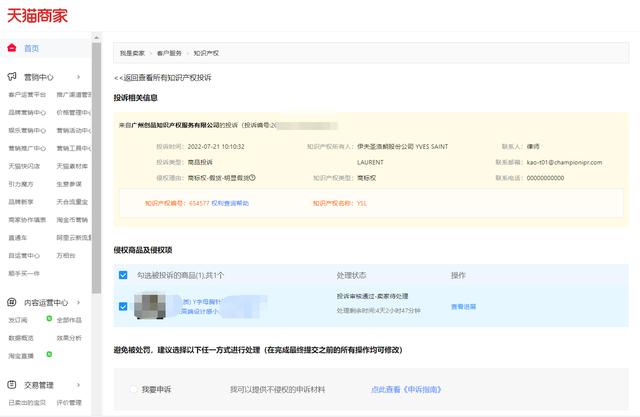This screenshot has width=640, height=417.
Task: Click the email kao-t01@championipr.com
Action: click(564, 162)
